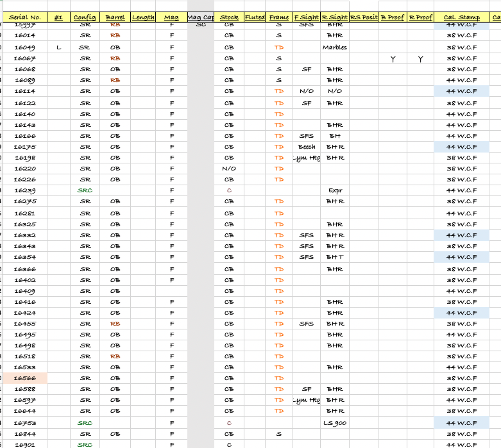
Task: Select the Lym Htg cell in row 16597
Action: 307,400
